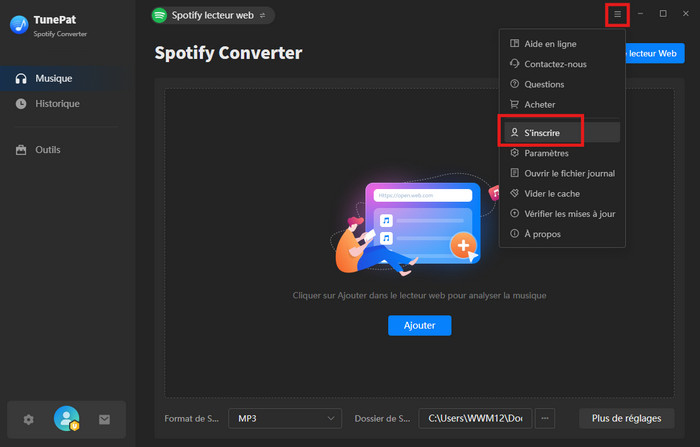Click Spotify lecteur web source pill

click(x=212, y=16)
